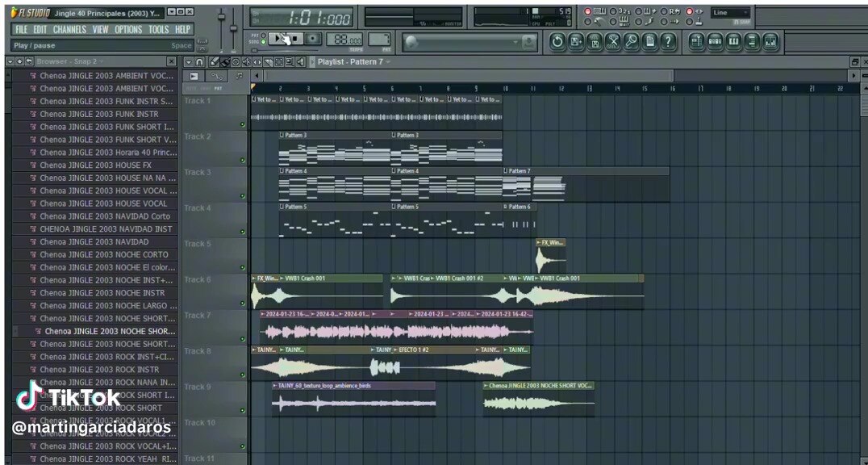Viewport: 868px width, 465px height.
Task: Select the Draw (pencil) tool in the Playlist
Action: pyautogui.click(x=215, y=62)
